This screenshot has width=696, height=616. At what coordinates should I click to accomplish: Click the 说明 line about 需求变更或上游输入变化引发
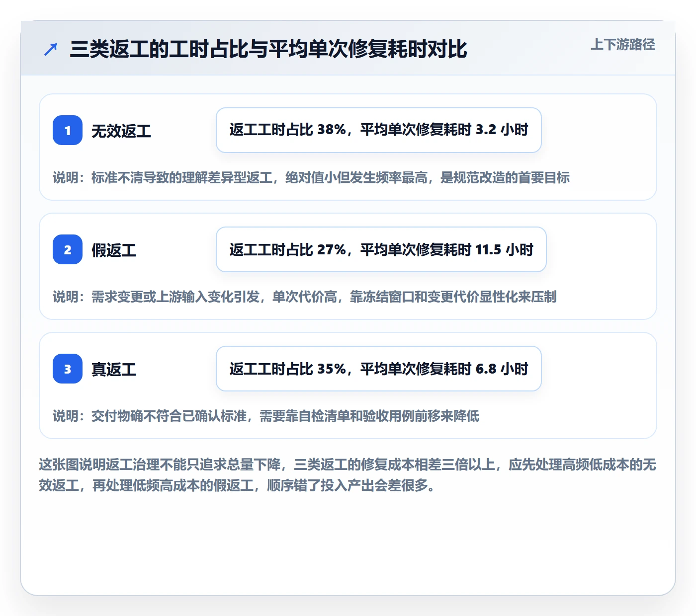(305, 297)
